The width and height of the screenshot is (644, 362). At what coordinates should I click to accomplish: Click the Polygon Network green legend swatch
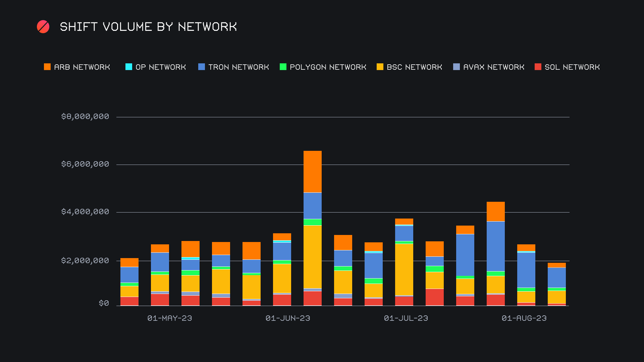(283, 67)
